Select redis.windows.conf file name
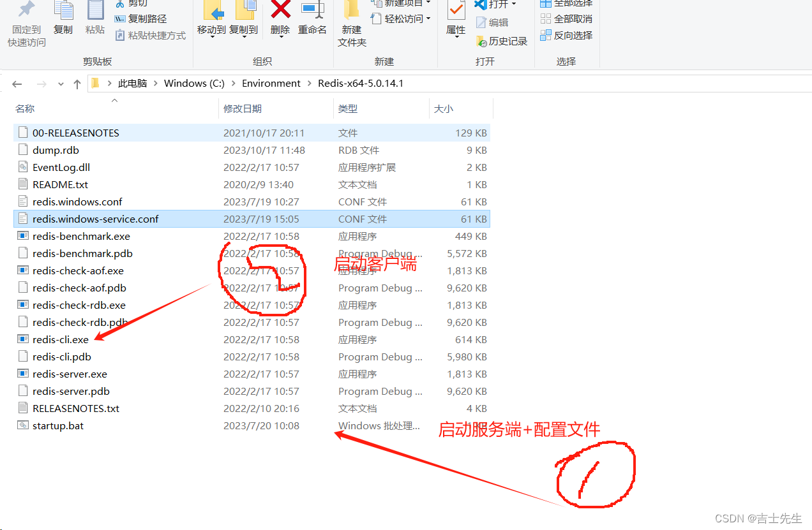The width and height of the screenshot is (812, 530). click(x=77, y=202)
